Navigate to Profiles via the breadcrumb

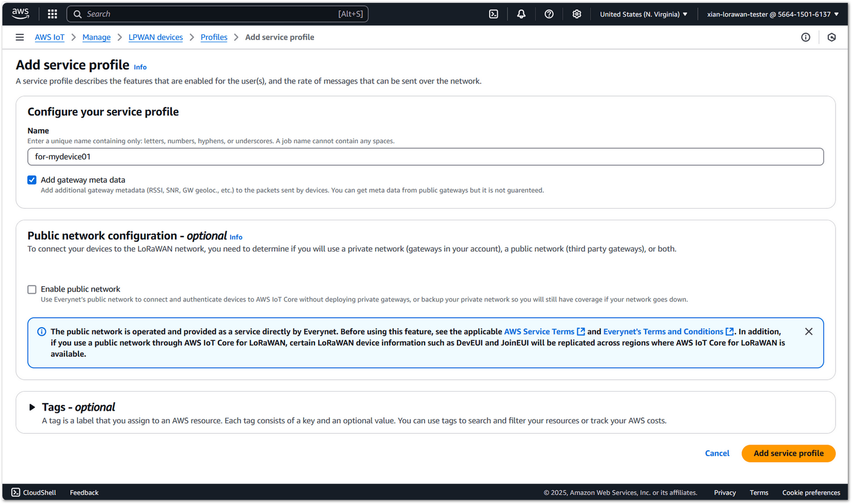213,37
